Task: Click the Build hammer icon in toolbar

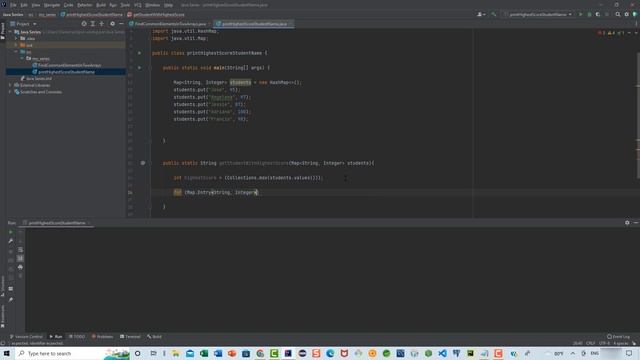Action: [x=493, y=14]
